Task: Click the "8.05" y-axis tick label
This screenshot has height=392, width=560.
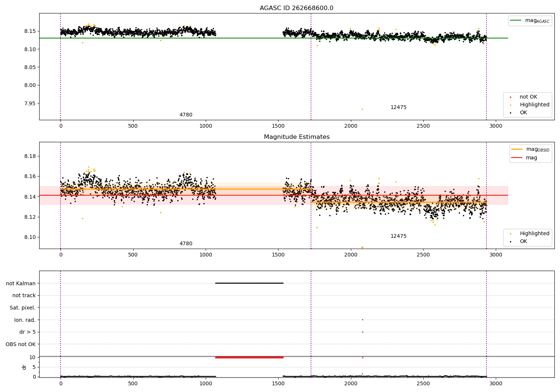Action: [30, 67]
